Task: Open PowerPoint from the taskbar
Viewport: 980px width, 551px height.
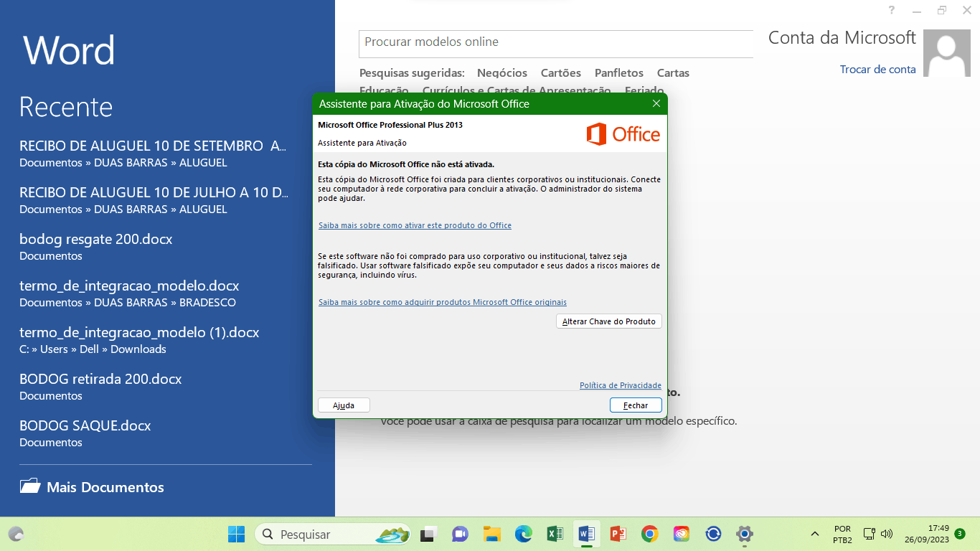Action: [x=618, y=534]
